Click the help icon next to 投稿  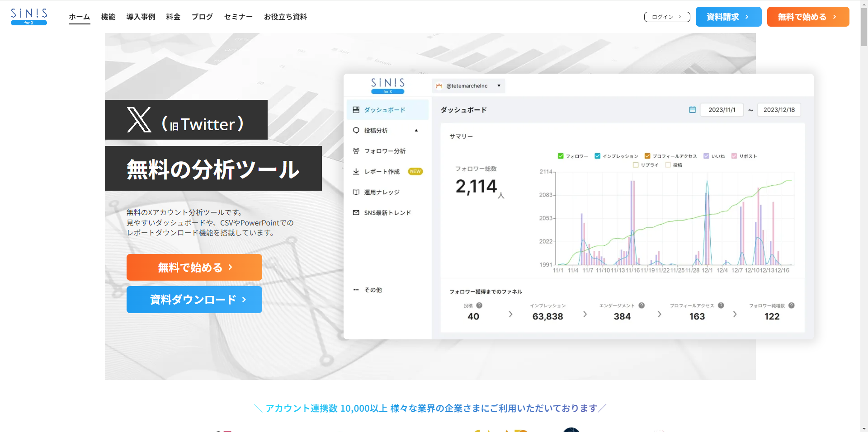(x=479, y=305)
